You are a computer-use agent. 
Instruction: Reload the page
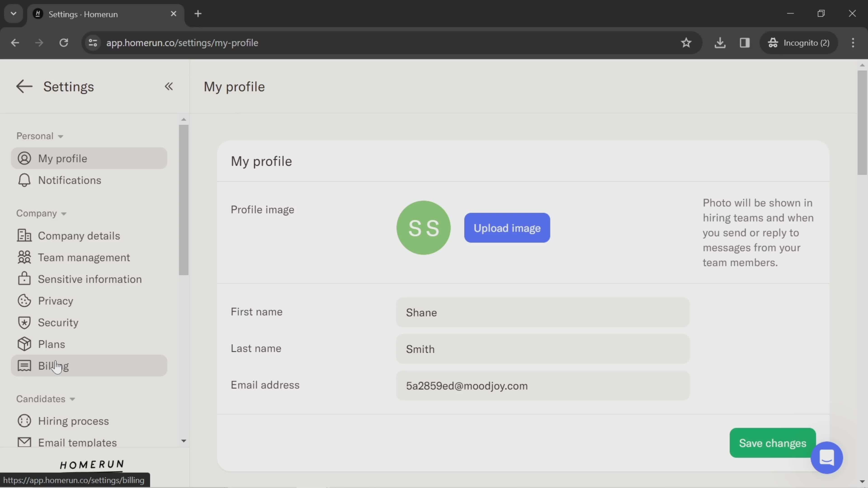(64, 43)
